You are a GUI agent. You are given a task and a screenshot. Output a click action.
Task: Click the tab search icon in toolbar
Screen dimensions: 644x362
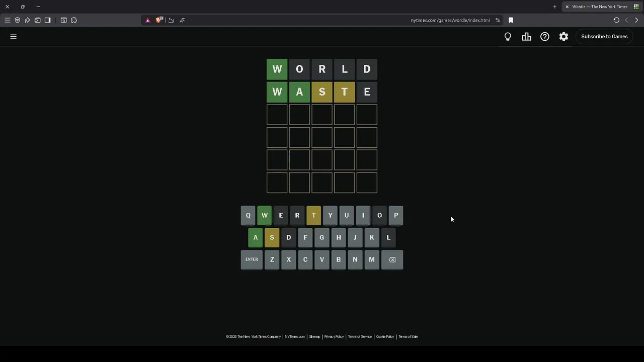point(63,20)
